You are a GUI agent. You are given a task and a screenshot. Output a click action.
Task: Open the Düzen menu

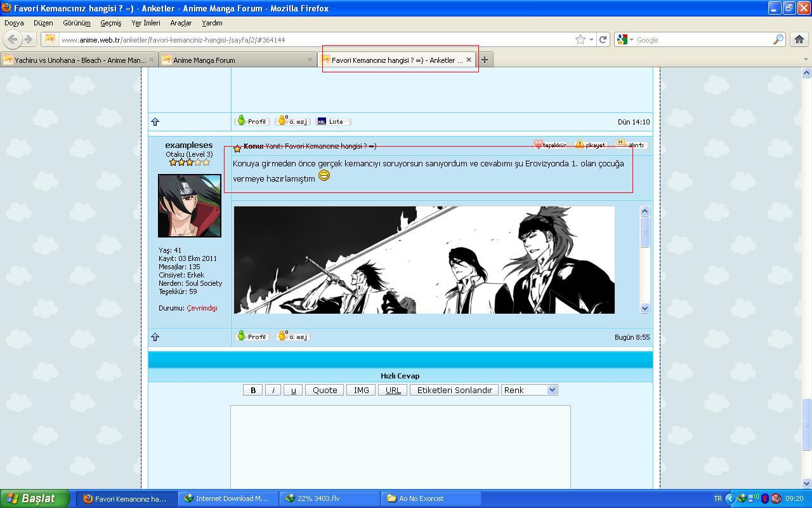[43, 23]
